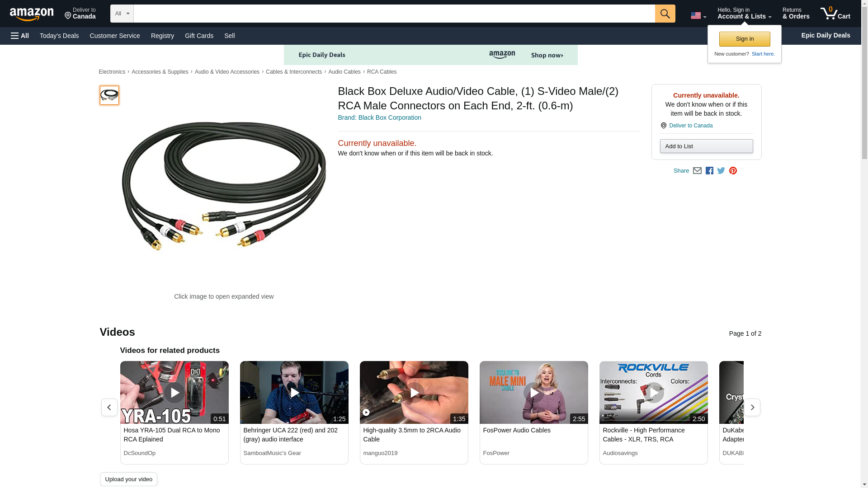This screenshot has height=488, width=868.
Task: Expand the search category All dropdown
Action: coord(122,14)
